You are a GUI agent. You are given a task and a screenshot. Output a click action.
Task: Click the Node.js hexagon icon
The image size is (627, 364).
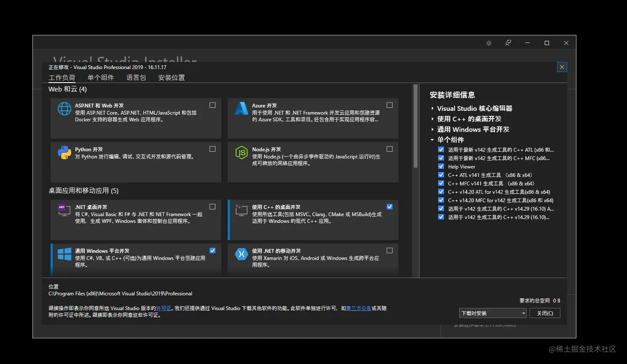click(242, 153)
